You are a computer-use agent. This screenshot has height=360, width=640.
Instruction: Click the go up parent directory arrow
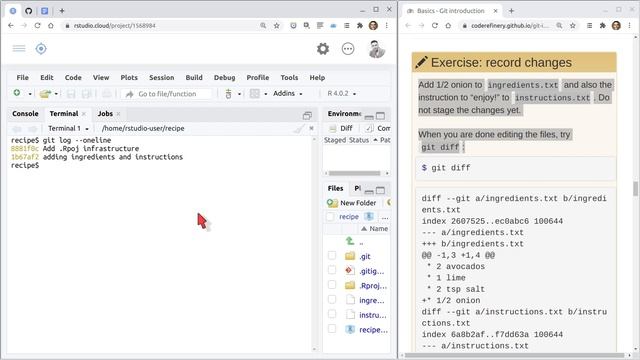(x=350, y=241)
